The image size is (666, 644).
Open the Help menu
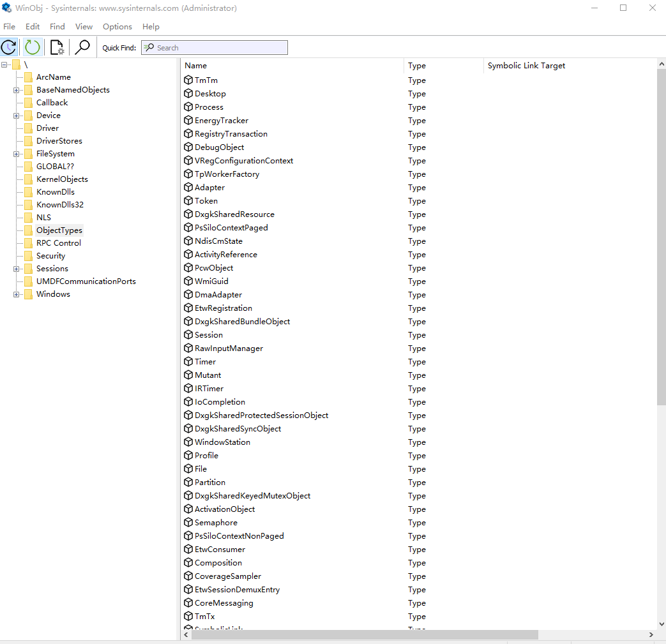(151, 26)
